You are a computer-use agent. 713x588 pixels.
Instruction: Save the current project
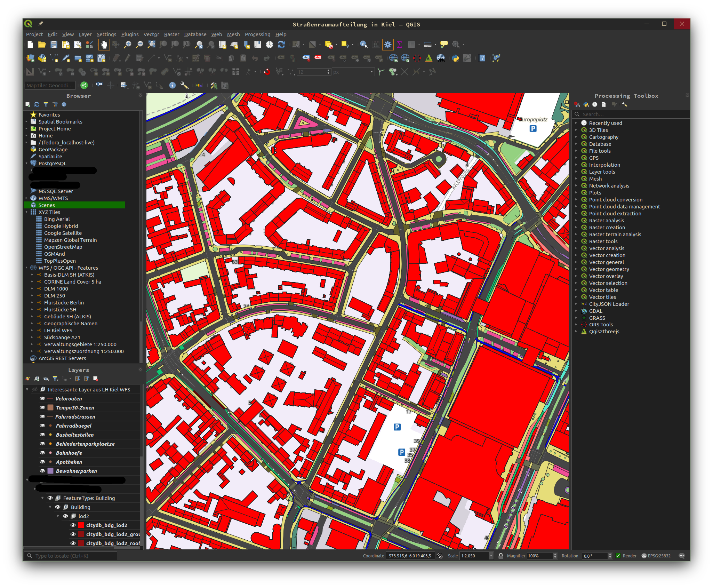pyautogui.click(x=54, y=45)
